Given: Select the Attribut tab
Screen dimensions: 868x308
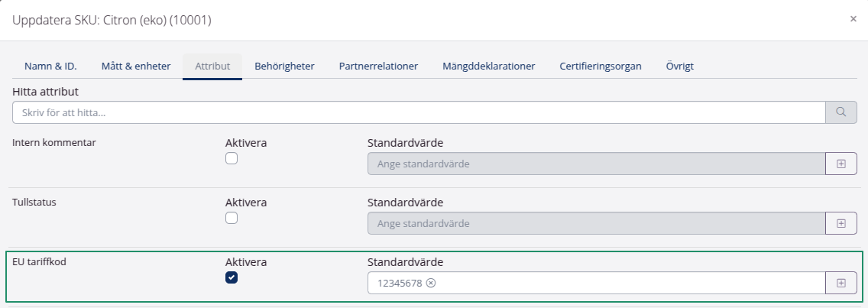Looking at the screenshot, I should click(212, 66).
